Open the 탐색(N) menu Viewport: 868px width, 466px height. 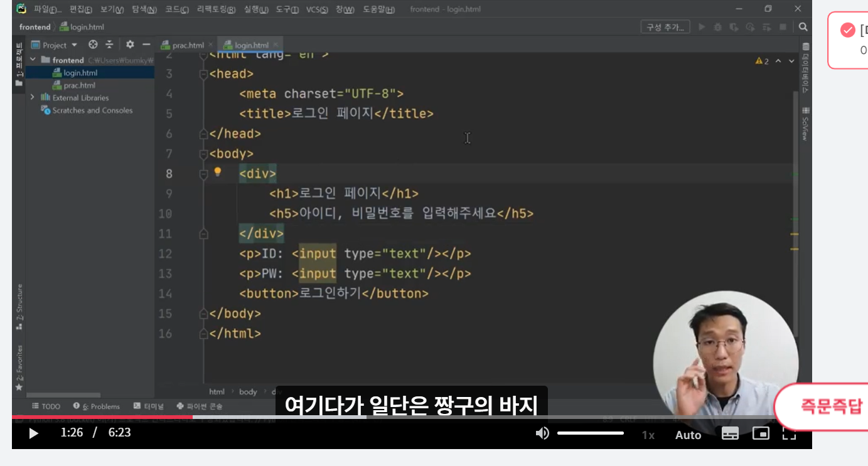pyautogui.click(x=144, y=9)
